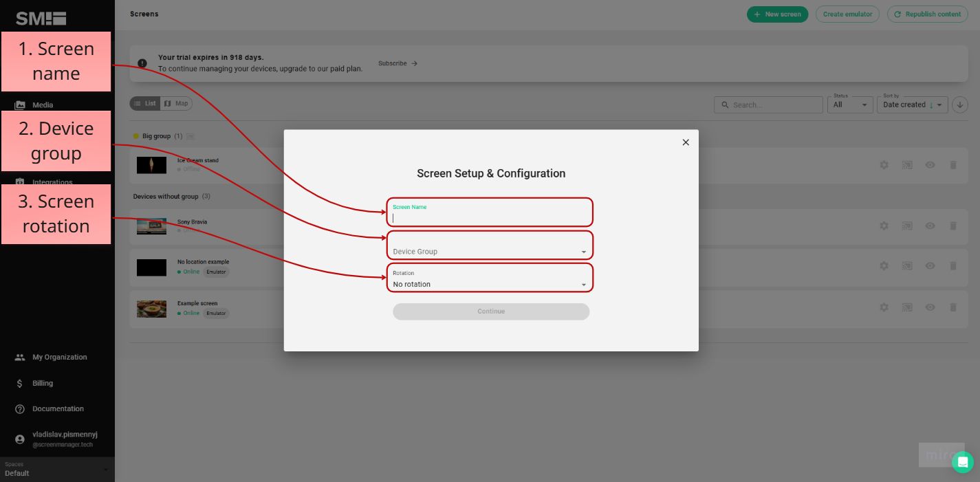Viewport: 980px width, 482px height.
Task: Open the Intercom chat bubble
Action: tap(963, 463)
